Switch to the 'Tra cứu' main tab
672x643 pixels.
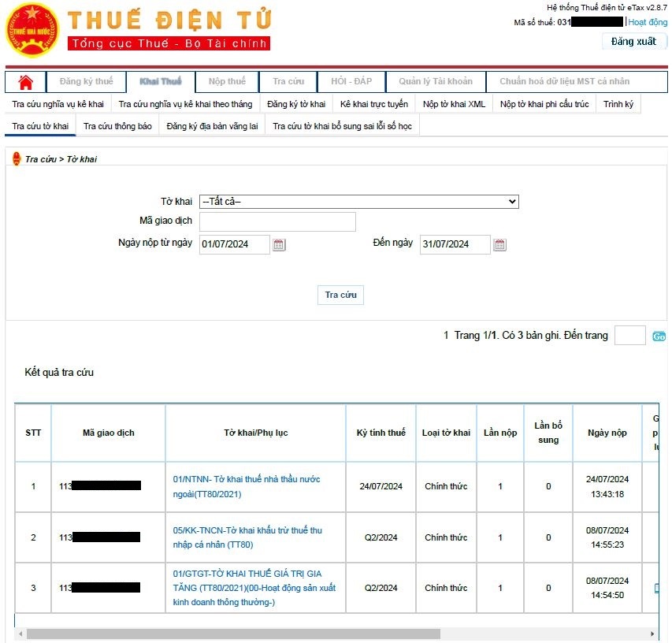[288, 82]
